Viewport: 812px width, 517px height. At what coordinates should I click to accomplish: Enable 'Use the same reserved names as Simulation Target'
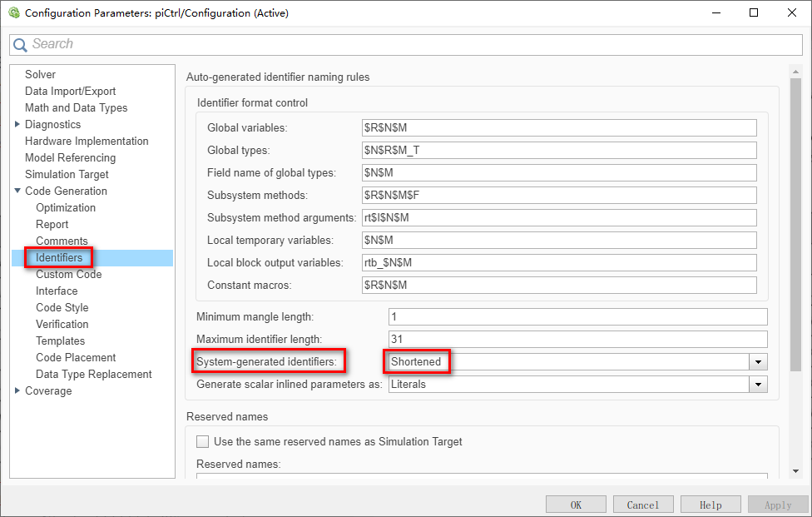point(202,441)
